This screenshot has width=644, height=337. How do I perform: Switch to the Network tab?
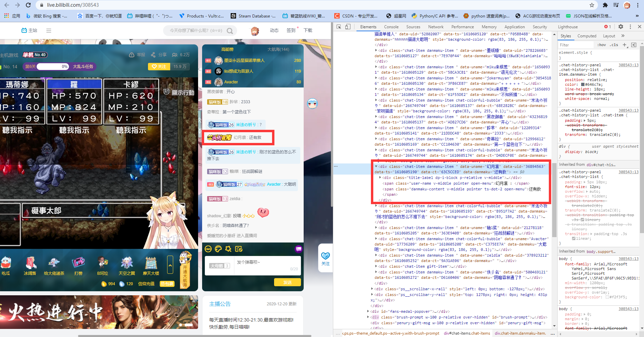click(436, 27)
